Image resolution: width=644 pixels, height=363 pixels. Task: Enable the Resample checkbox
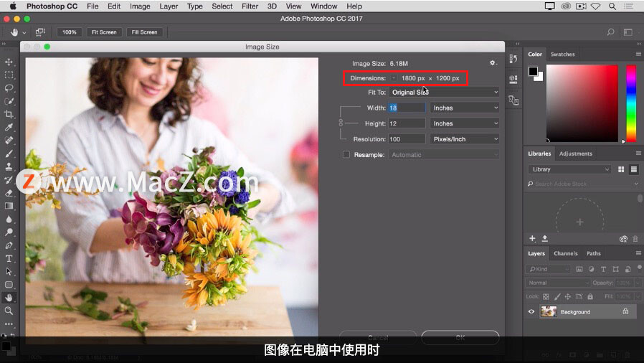point(346,154)
